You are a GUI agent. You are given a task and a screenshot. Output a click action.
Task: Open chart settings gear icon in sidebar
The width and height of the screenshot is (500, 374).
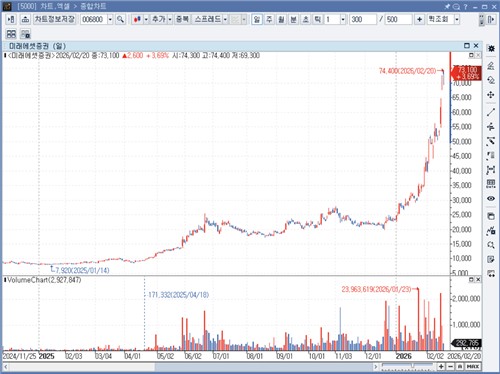(491, 49)
